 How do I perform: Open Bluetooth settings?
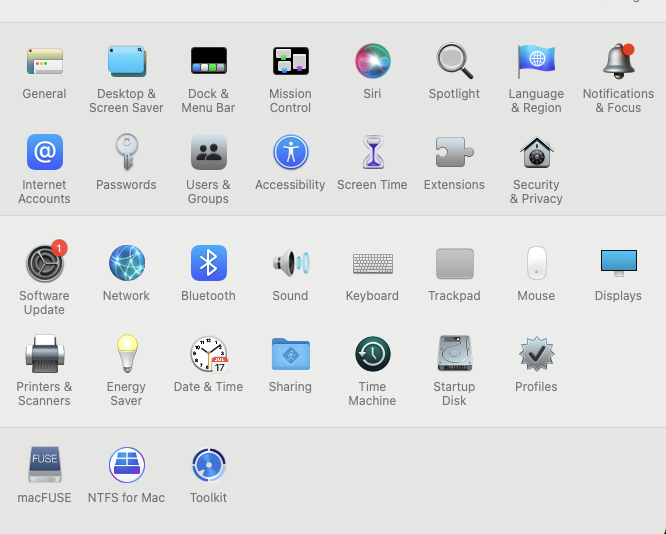(x=209, y=263)
